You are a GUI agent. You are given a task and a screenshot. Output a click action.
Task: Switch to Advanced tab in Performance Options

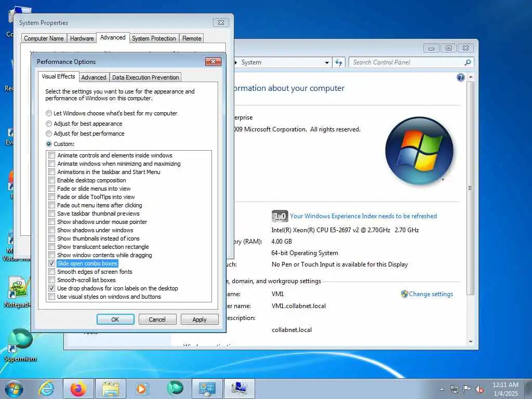pos(94,77)
